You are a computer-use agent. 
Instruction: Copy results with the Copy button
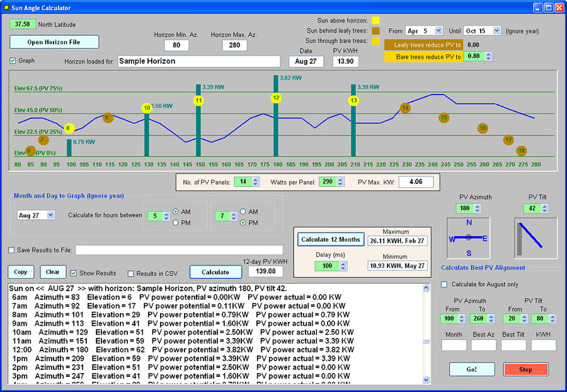tap(21, 272)
